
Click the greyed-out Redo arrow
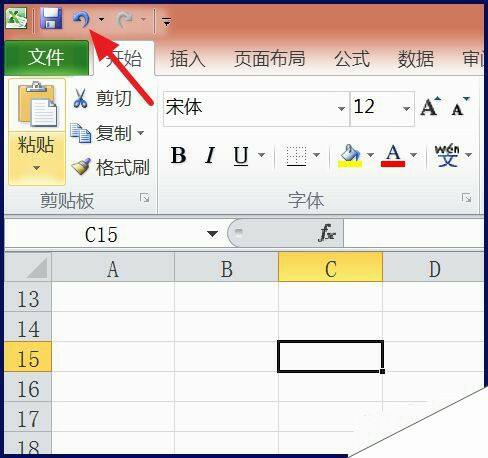(124, 20)
